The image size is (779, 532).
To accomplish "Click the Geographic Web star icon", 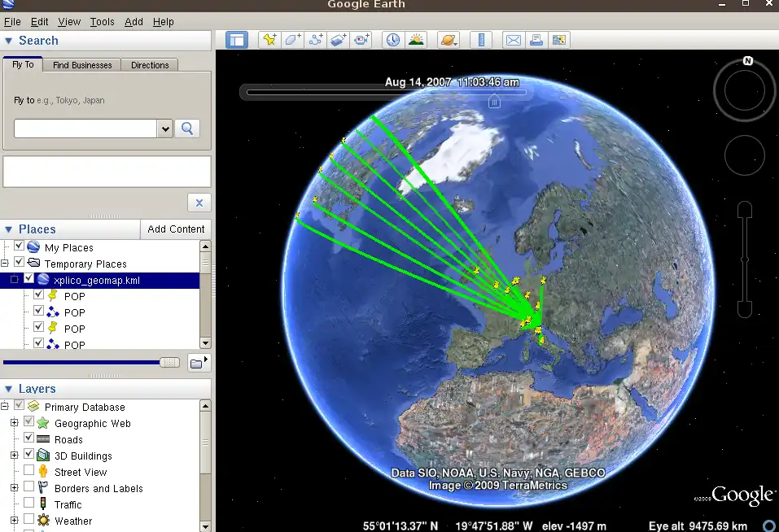I will [x=43, y=423].
